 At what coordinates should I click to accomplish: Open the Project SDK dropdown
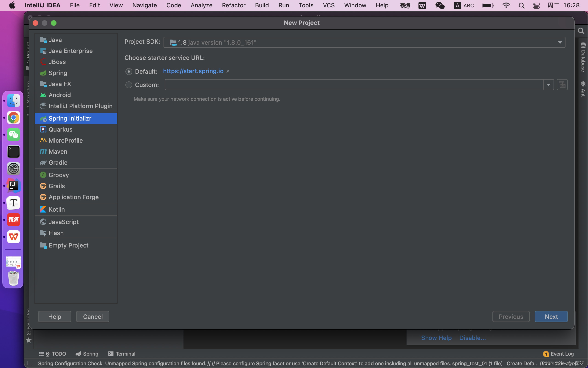click(364, 42)
